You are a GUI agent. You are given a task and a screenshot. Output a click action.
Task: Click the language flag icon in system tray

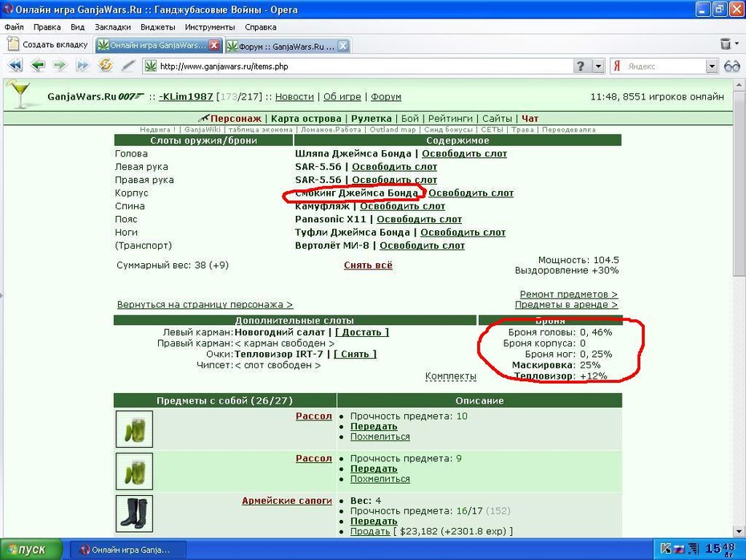pyautogui.click(x=679, y=549)
